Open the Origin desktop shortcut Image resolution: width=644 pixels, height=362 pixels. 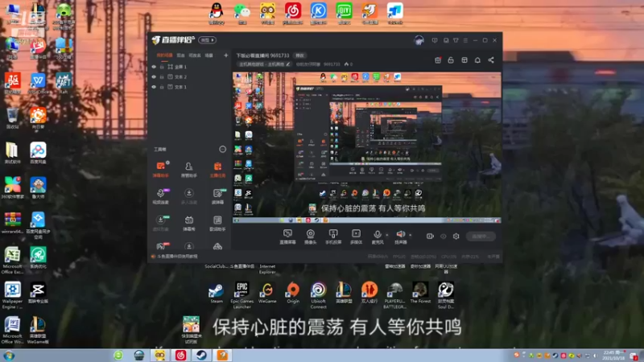pyautogui.click(x=293, y=293)
